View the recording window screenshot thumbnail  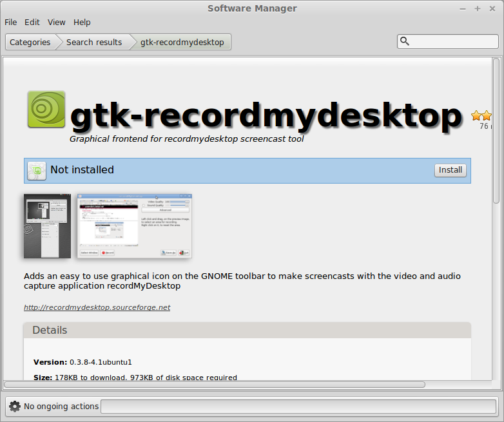(135, 226)
